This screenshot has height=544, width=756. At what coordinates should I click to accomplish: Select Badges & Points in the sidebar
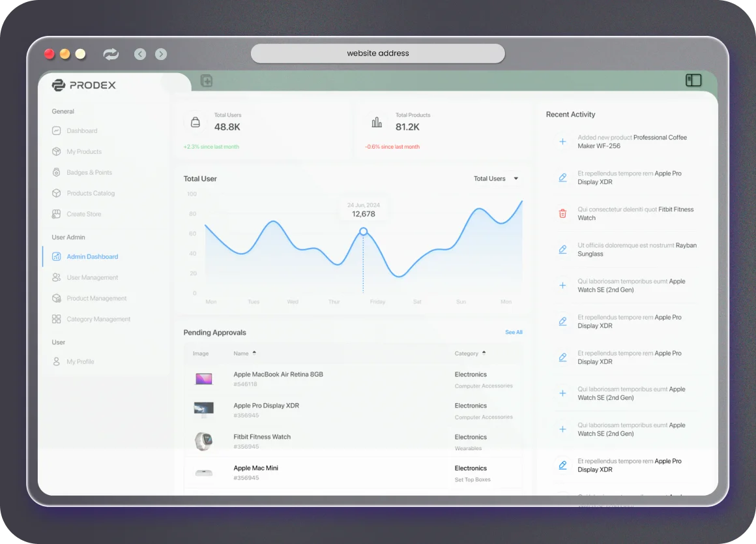(x=89, y=172)
